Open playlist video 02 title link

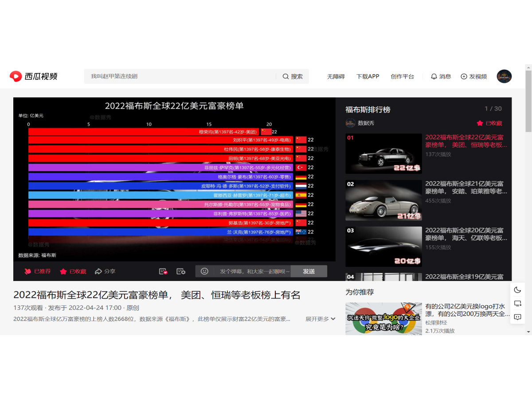[x=466, y=188]
